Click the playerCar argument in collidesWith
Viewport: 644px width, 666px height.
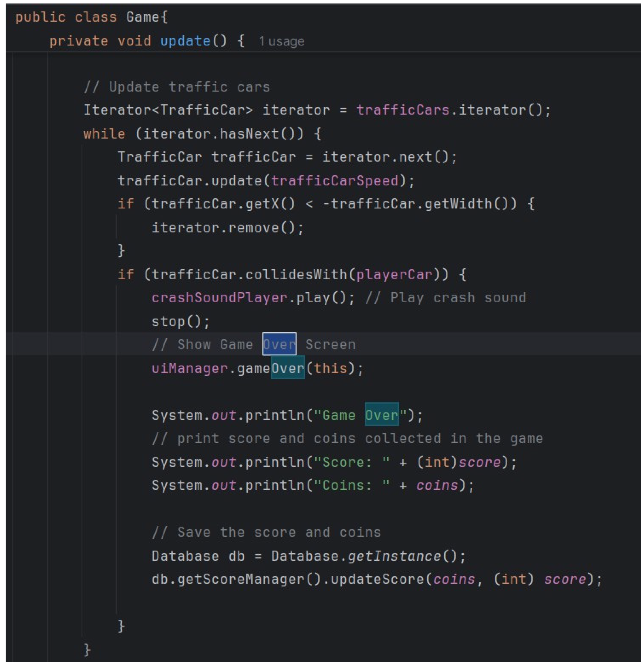coord(394,274)
